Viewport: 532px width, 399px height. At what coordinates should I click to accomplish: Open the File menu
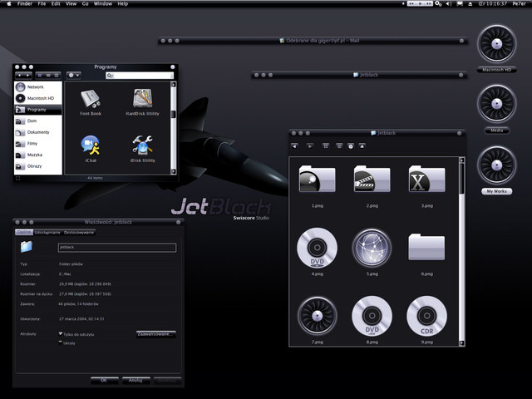pyautogui.click(x=42, y=3)
